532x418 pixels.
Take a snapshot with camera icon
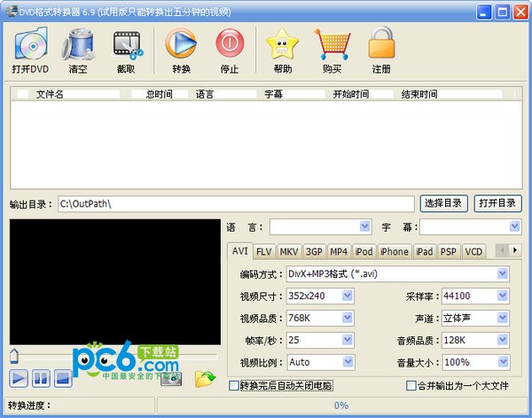tap(171, 379)
